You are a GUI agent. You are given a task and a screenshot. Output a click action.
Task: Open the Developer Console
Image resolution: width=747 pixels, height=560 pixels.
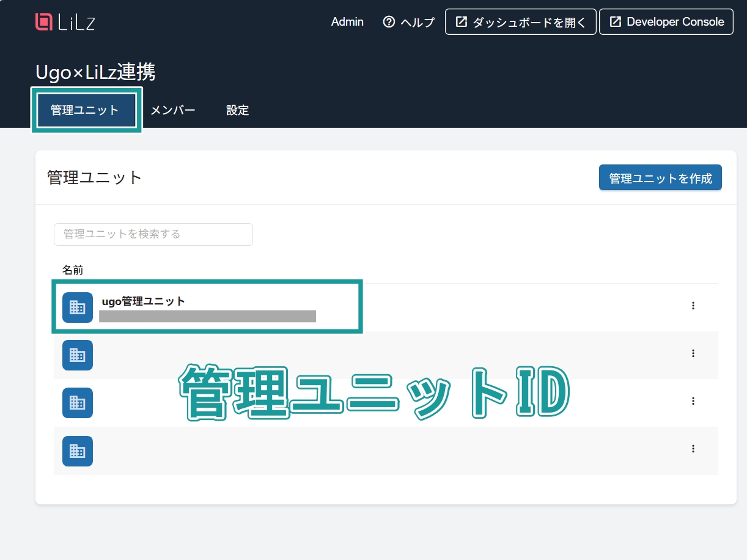click(x=666, y=22)
